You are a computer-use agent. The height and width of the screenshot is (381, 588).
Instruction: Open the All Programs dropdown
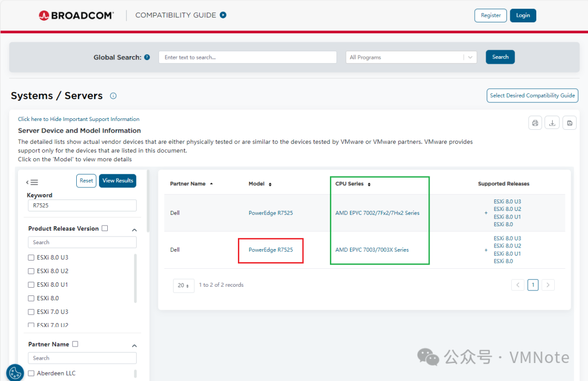(x=411, y=57)
